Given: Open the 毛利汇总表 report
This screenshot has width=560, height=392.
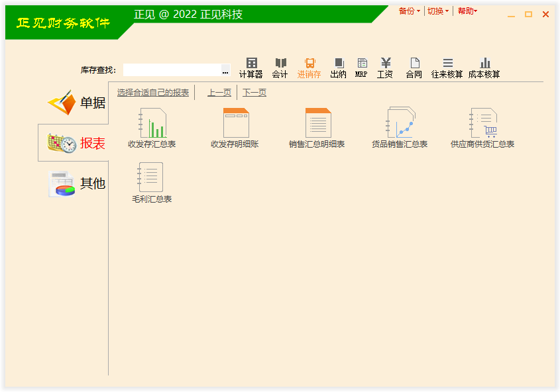Looking at the screenshot, I should point(152,183).
